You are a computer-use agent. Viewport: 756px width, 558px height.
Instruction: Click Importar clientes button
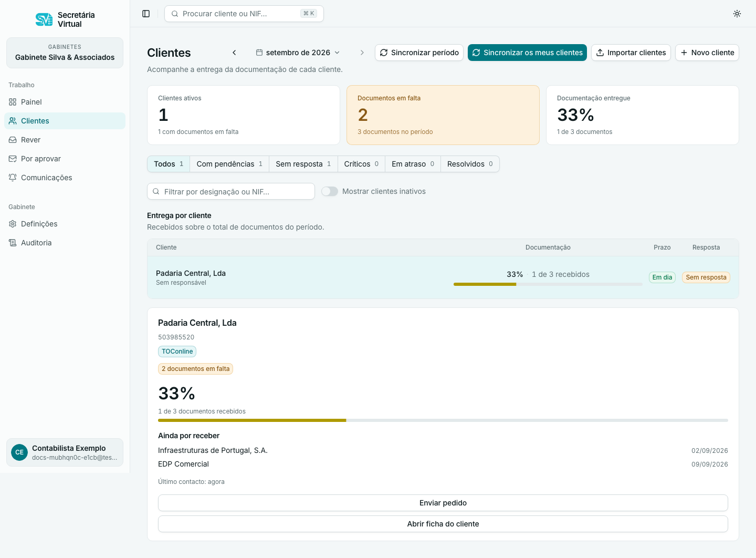tap(631, 53)
